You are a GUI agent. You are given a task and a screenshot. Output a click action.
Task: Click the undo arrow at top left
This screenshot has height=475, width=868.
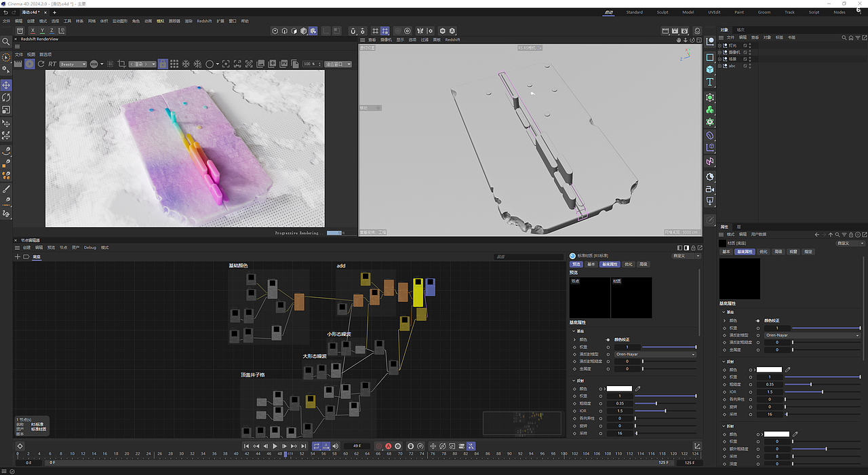click(6, 12)
